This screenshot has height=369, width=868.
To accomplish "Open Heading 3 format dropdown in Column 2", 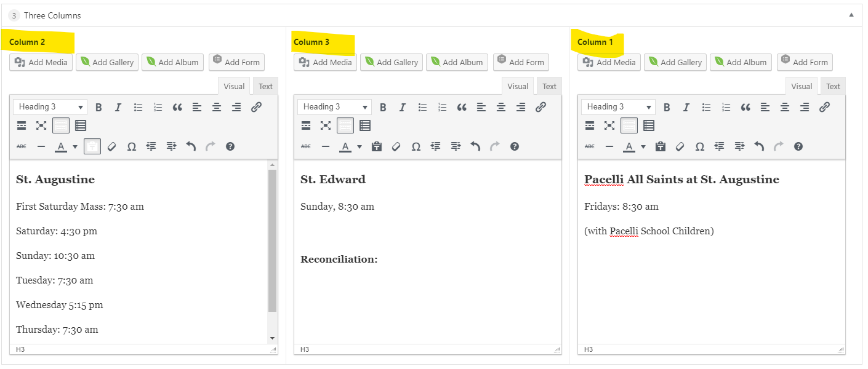I will 50,107.
